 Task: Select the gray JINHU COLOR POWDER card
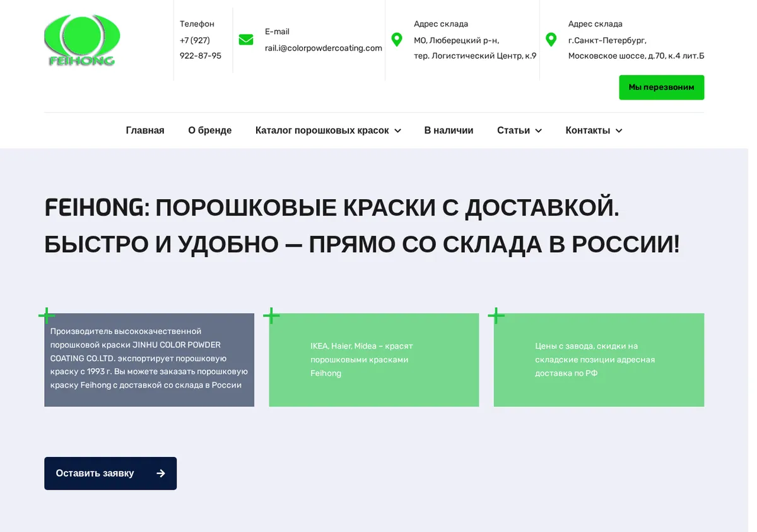pos(149,360)
